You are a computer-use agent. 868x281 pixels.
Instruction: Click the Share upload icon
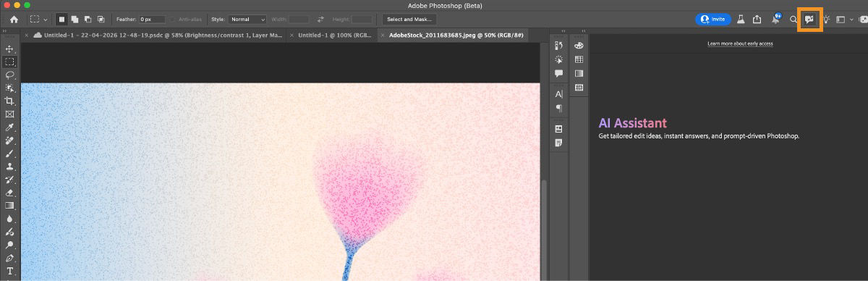(757, 20)
